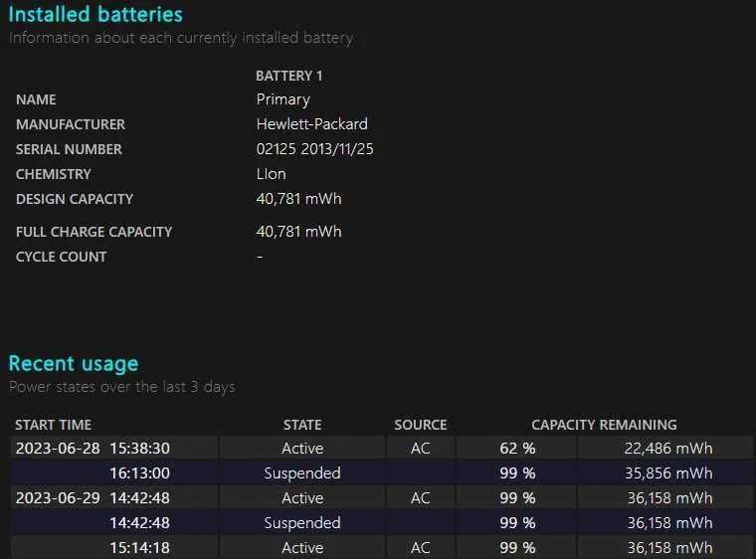Click the CAPACITY REMAINING column header
Screen dimensions: 756x559
(604, 425)
